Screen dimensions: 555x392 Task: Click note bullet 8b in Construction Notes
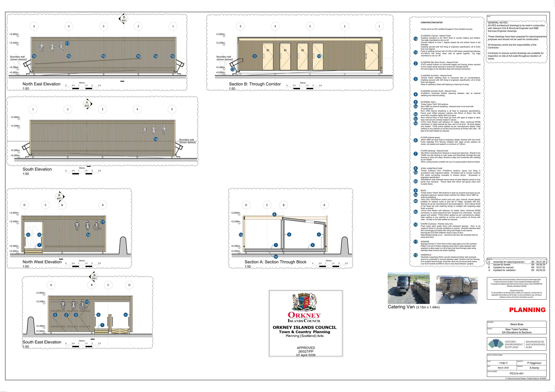point(416,181)
